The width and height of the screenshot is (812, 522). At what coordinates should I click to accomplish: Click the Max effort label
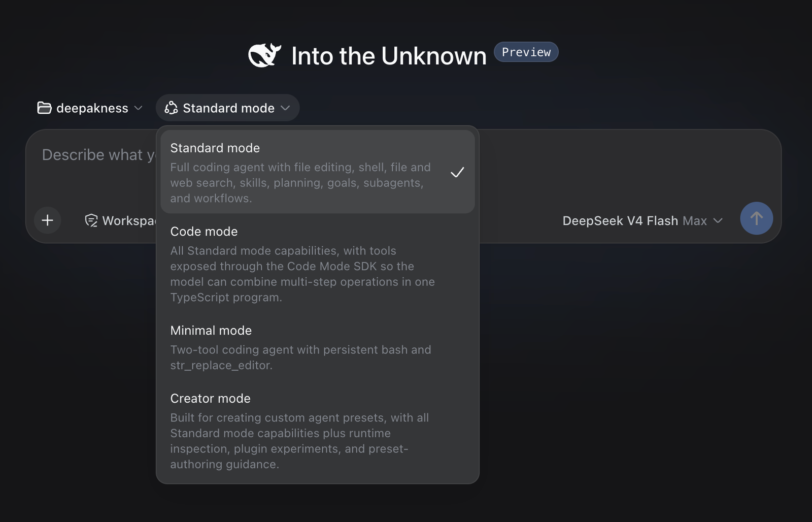click(x=695, y=221)
